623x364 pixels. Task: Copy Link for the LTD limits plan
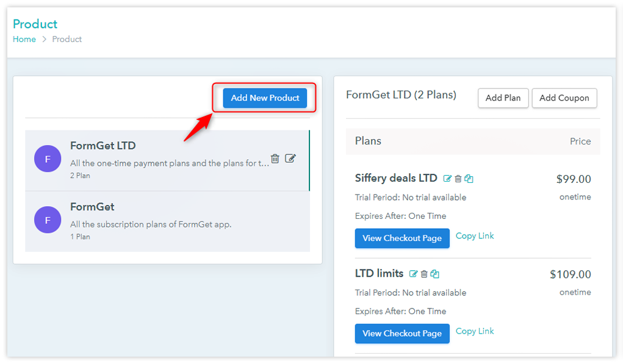pos(475,330)
